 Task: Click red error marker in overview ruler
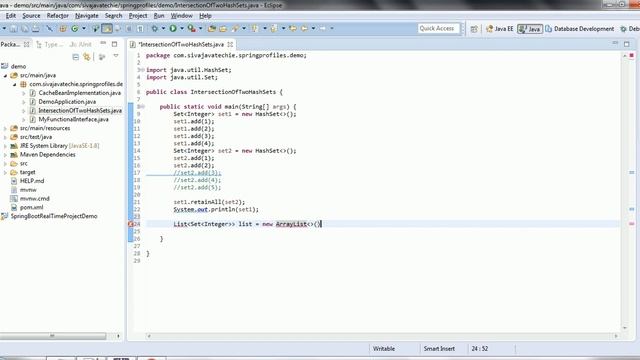[x=631, y=224]
